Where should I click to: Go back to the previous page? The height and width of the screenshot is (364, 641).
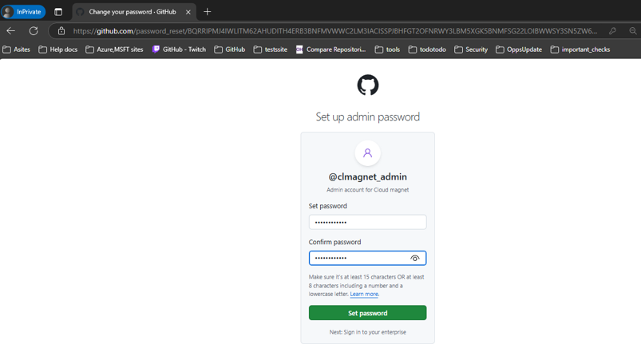point(11,30)
